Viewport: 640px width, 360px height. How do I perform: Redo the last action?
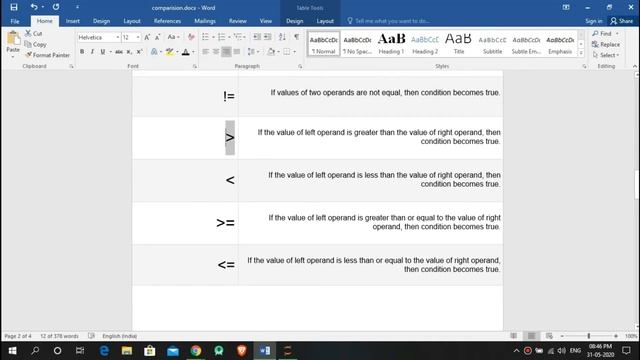(56, 7)
